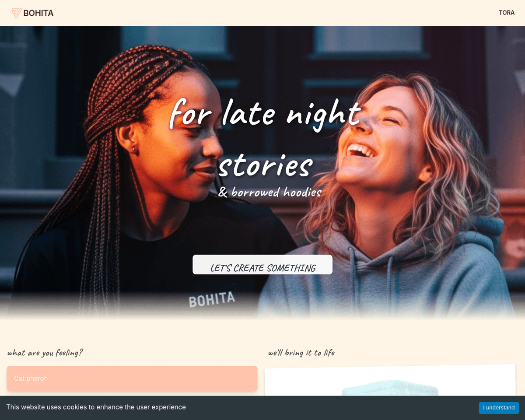Click the "we'll bring it to life" heading
525x420 pixels.
(301, 353)
